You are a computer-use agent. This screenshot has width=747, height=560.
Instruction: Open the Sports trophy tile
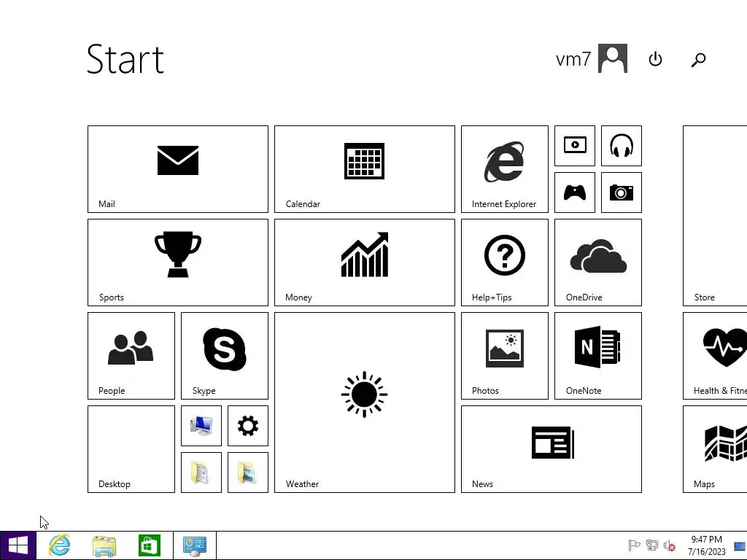point(178,262)
